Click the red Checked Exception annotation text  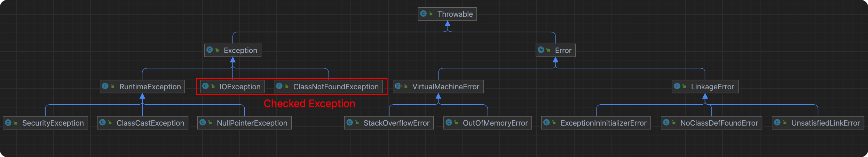[x=309, y=104]
